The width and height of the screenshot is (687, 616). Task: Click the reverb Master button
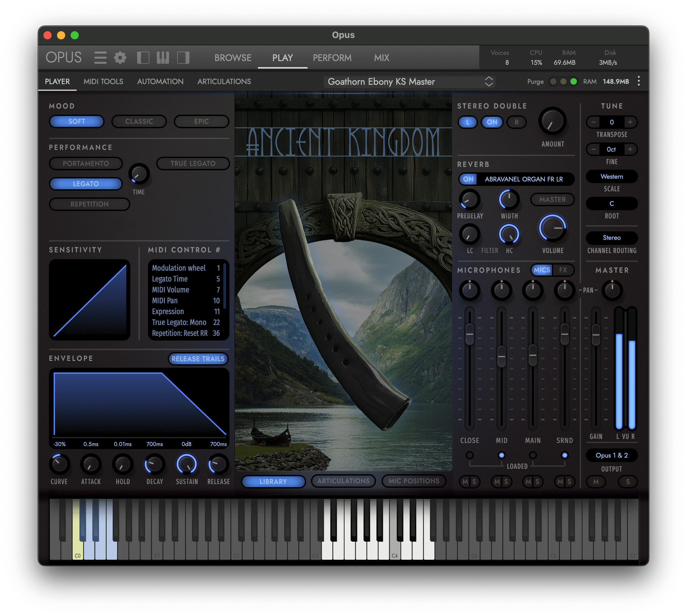(x=552, y=199)
